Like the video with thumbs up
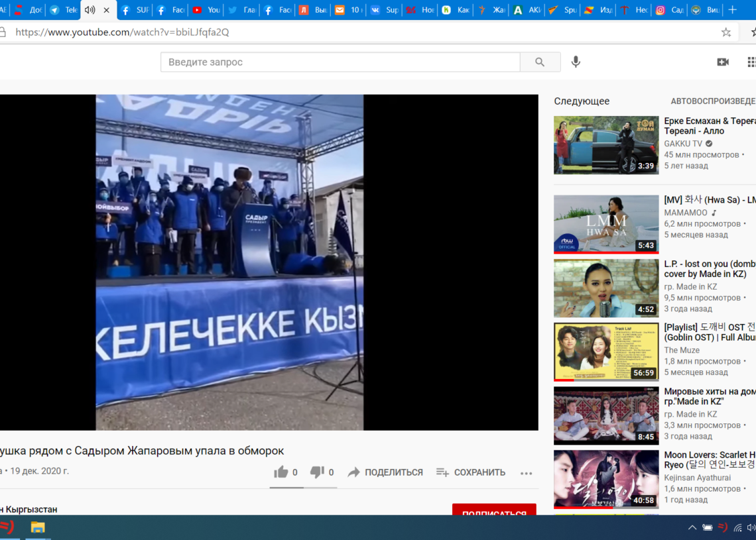The height and width of the screenshot is (540, 756). (281, 472)
